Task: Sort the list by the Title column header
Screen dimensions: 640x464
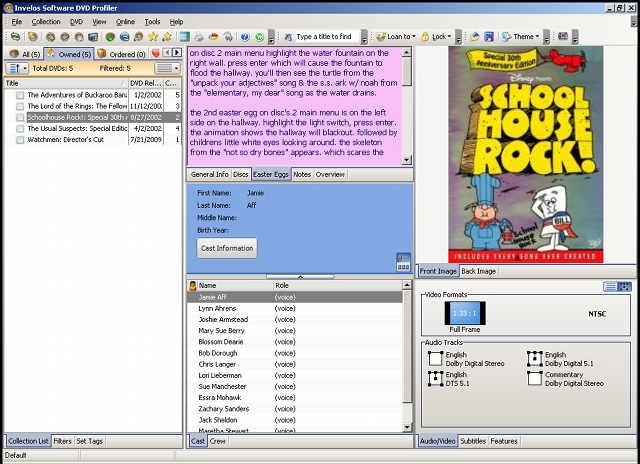Action: pyautogui.click(x=66, y=83)
